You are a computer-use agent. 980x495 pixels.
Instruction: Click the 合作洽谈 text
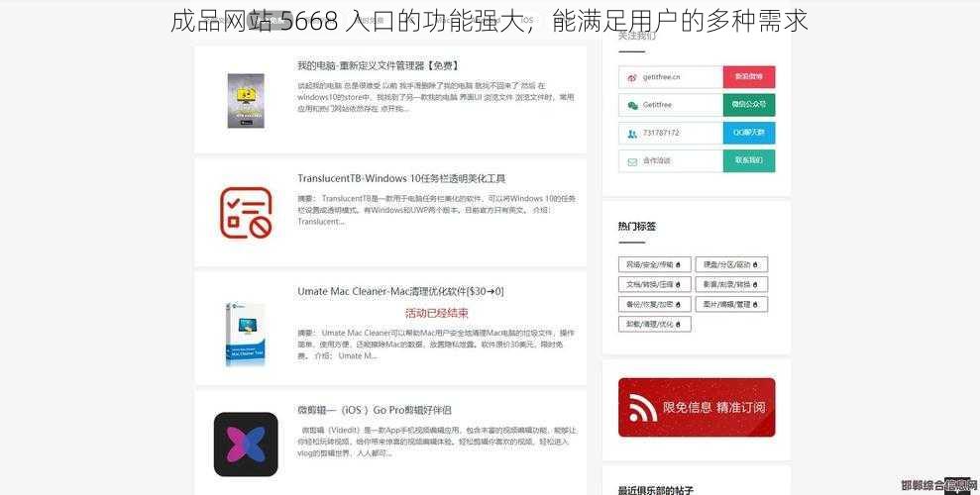tap(656, 161)
